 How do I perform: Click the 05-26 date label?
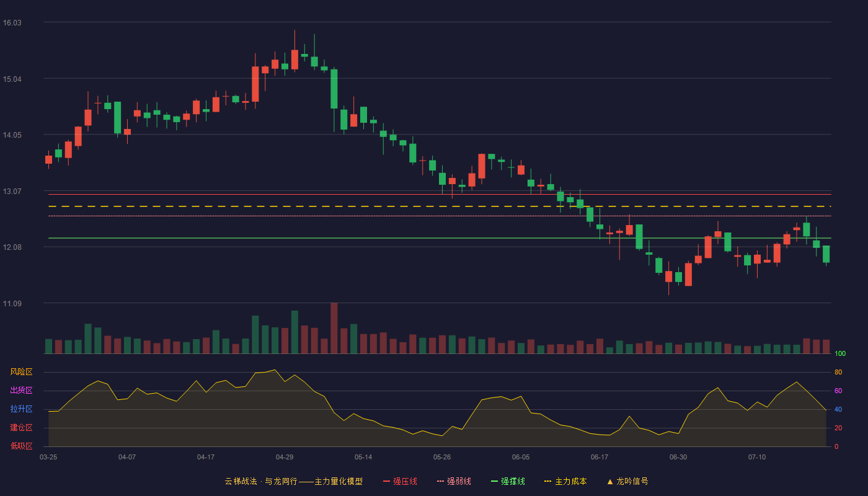tap(442, 457)
